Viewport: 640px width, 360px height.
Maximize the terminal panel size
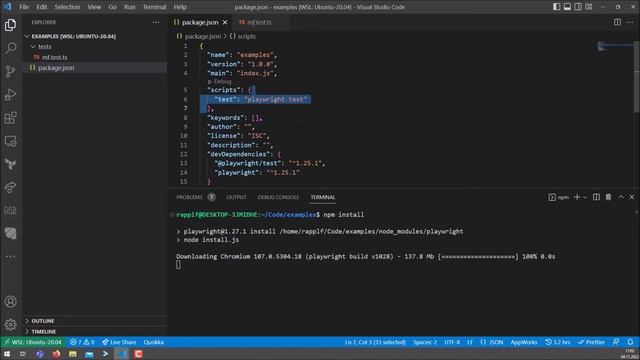621,197
